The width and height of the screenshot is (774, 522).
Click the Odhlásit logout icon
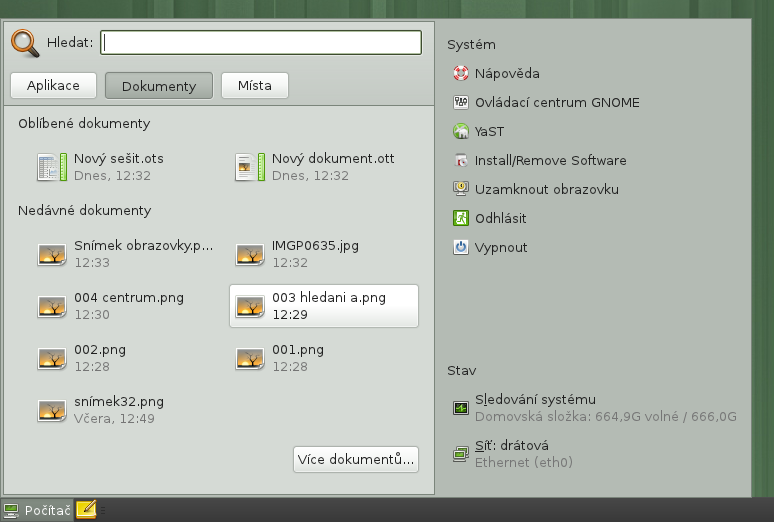(x=461, y=218)
